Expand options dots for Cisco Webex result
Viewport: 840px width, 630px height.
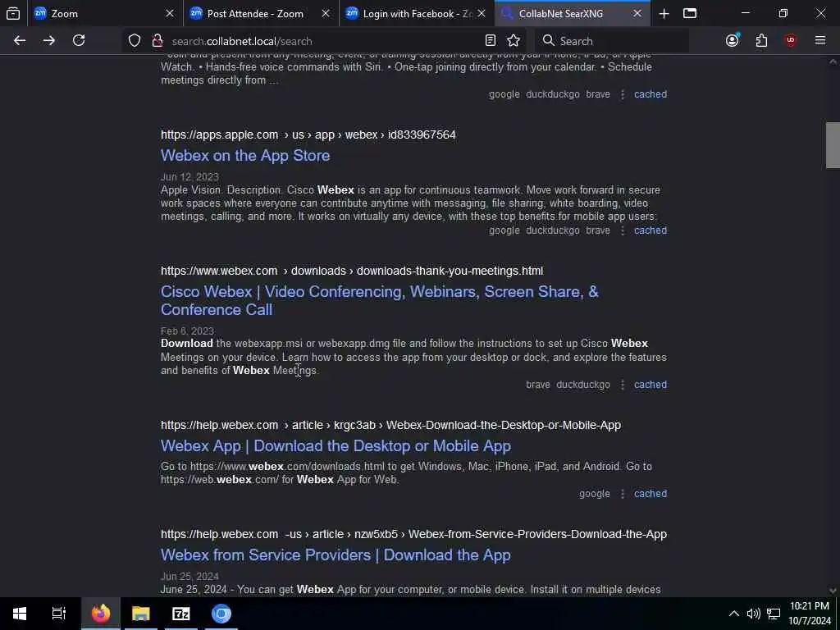pyautogui.click(x=623, y=385)
